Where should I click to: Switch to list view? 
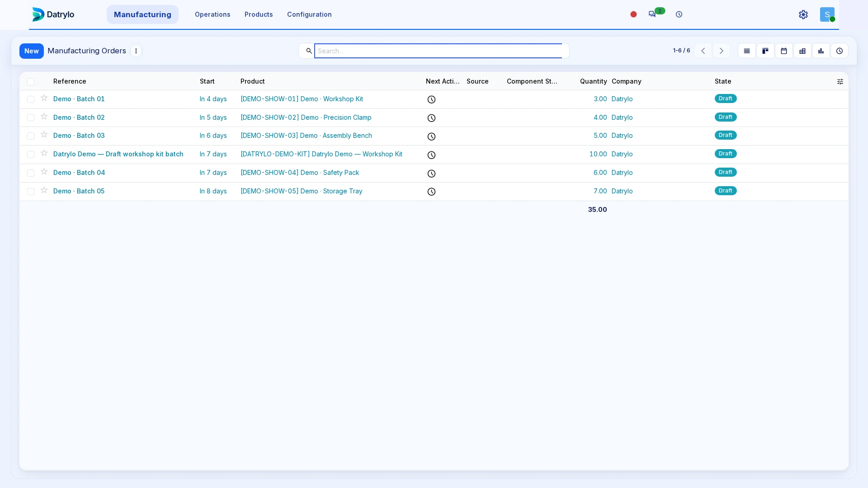pyautogui.click(x=747, y=51)
